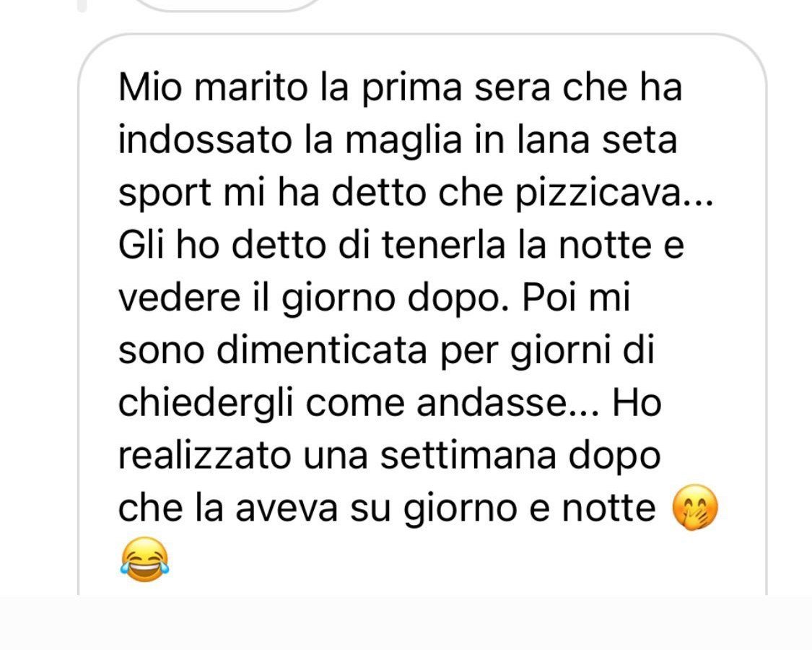Tap the word "tenerla" in the message
The height and width of the screenshot is (650, 812).
coord(444,245)
